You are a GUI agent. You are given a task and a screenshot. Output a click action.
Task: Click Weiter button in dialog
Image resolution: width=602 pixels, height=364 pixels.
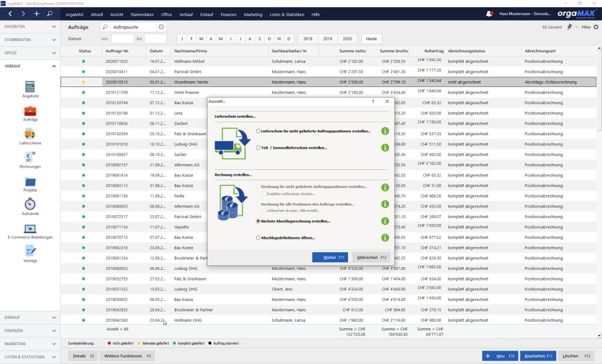tap(330, 257)
